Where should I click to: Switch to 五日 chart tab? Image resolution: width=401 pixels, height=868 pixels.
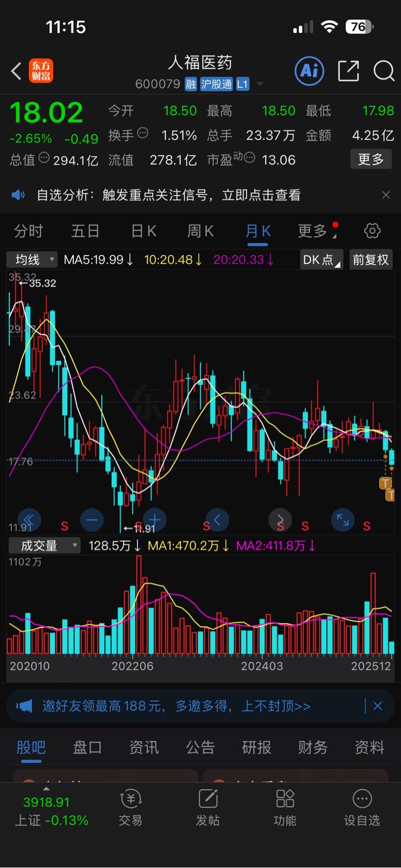(85, 231)
